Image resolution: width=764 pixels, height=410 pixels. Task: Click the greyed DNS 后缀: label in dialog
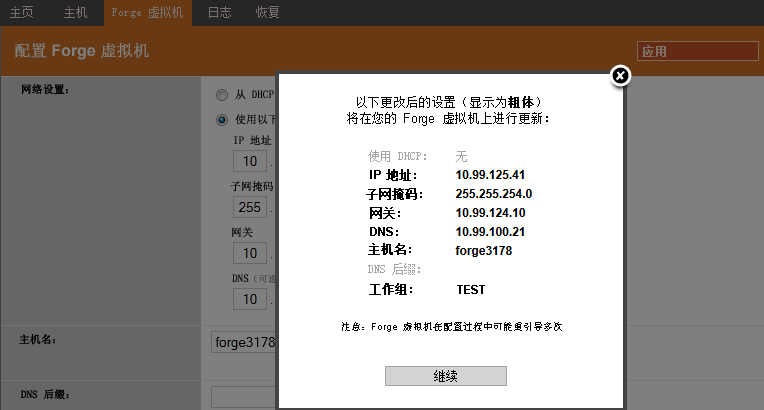click(x=394, y=269)
